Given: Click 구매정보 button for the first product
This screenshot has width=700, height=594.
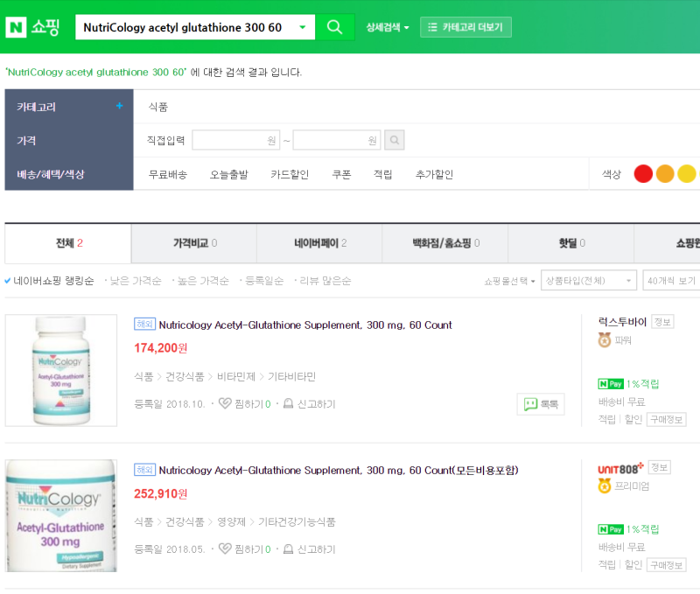Looking at the screenshot, I should pyautogui.click(x=667, y=420).
